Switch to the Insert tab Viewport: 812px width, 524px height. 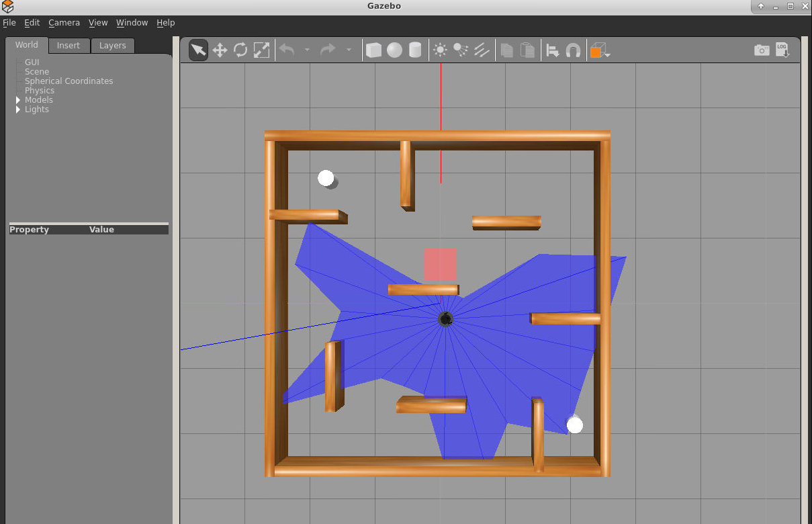[x=68, y=46]
